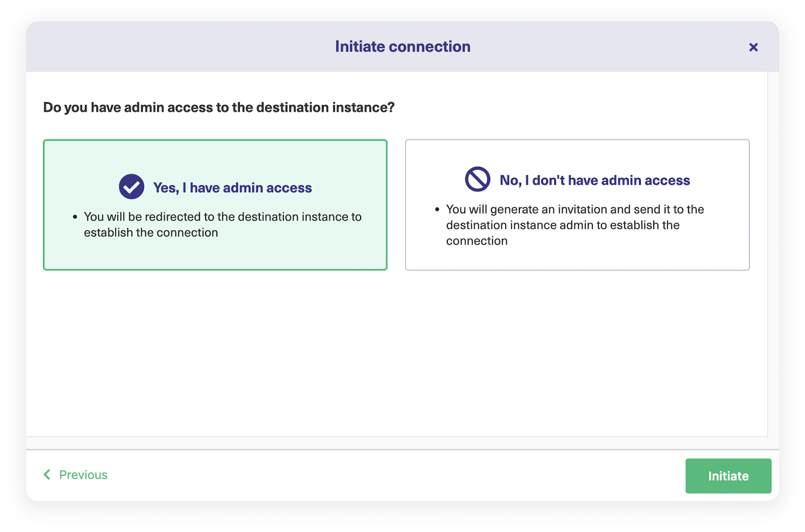
Task: Click the invitation description text on the No card
Action: [575, 225]
